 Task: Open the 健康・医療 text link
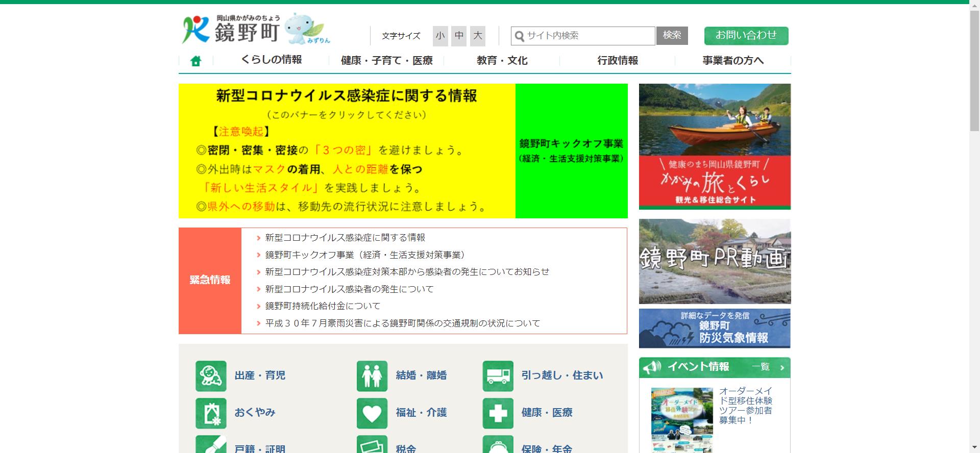pos(547,413)
